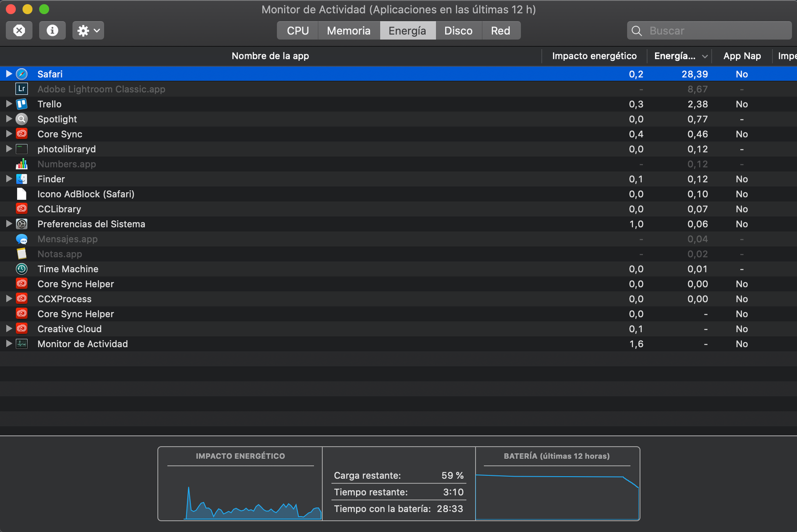Click the search magnifier icon

point(637,31)
